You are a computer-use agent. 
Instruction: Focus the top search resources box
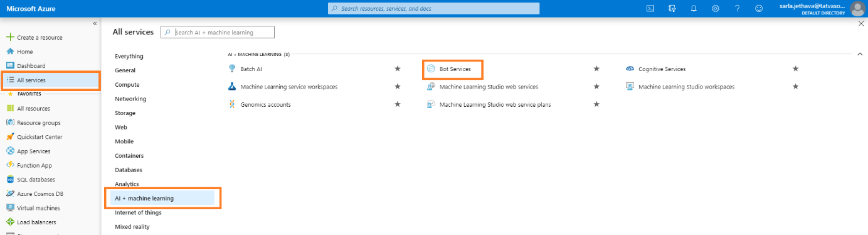(x=433, y=9)
